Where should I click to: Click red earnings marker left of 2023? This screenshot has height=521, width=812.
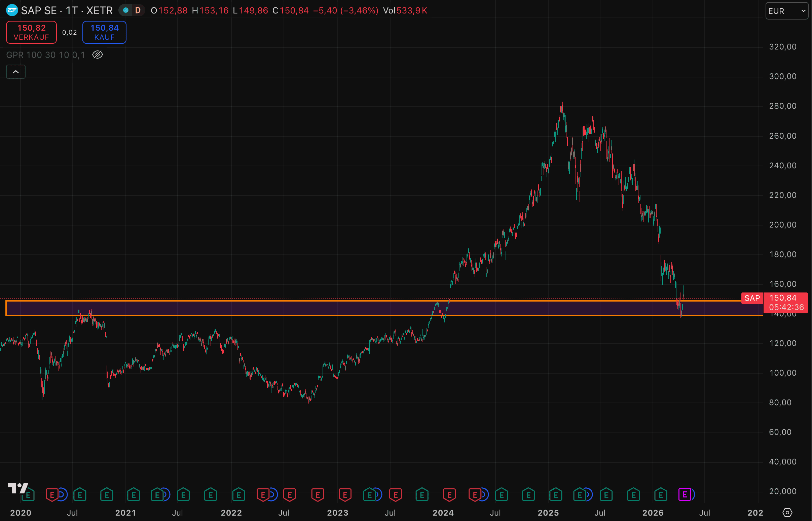(318, 495)
